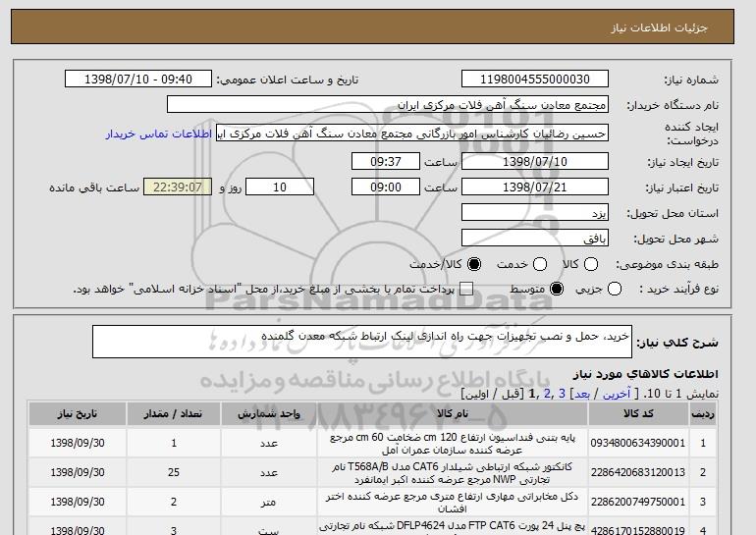Image resolution: width=756 pixels, height=535 pixels.
Task: Go to the آخرین page link
Action: coord(617,395)
